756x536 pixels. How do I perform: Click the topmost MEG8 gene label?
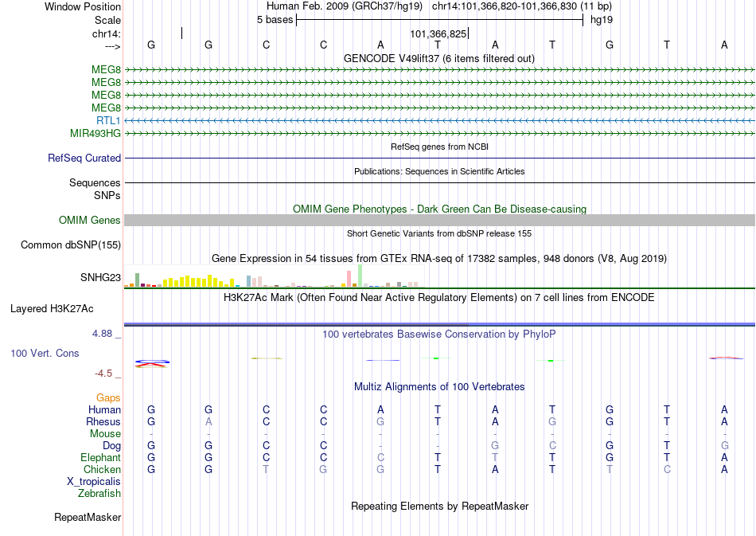click(x=106, y=70)
